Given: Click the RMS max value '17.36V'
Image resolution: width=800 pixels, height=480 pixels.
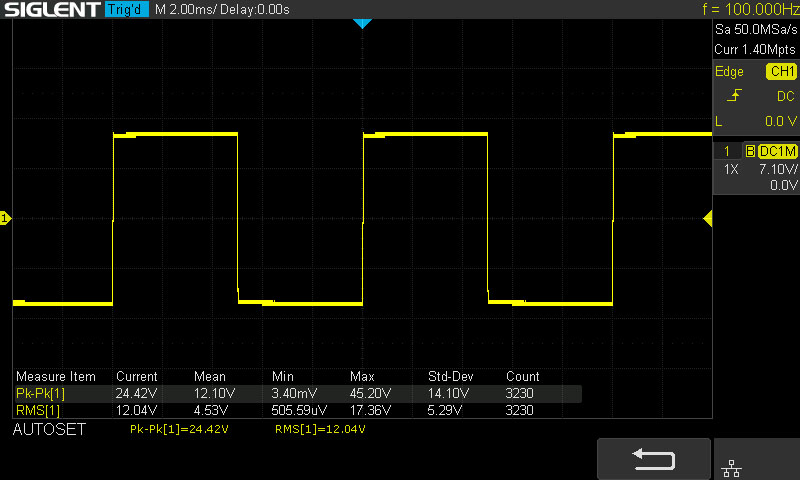Looking at the screenshot, I should click(370, 411).
